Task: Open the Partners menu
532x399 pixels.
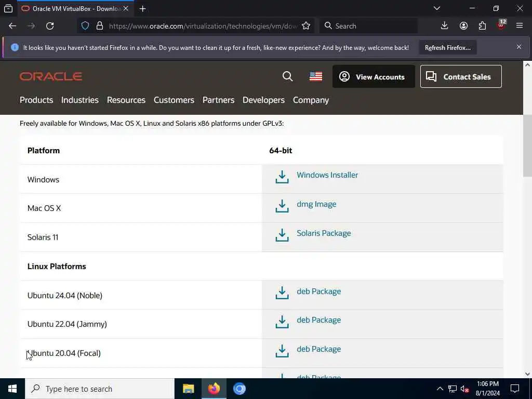Action: point(218,100)
